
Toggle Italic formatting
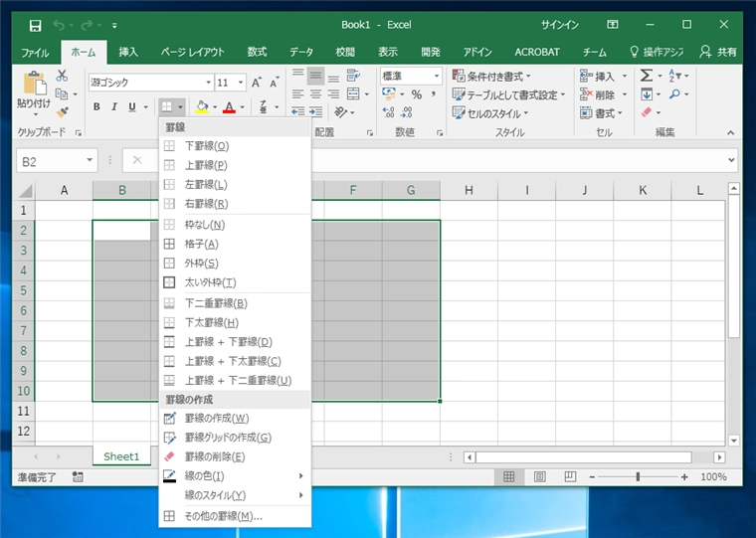(114, 107)
